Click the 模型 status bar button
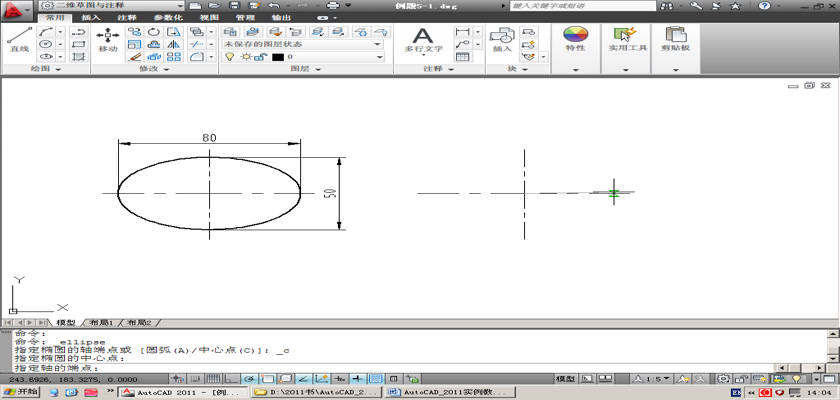840x400 pixels. pyautogui.click(x=565, y=379)
